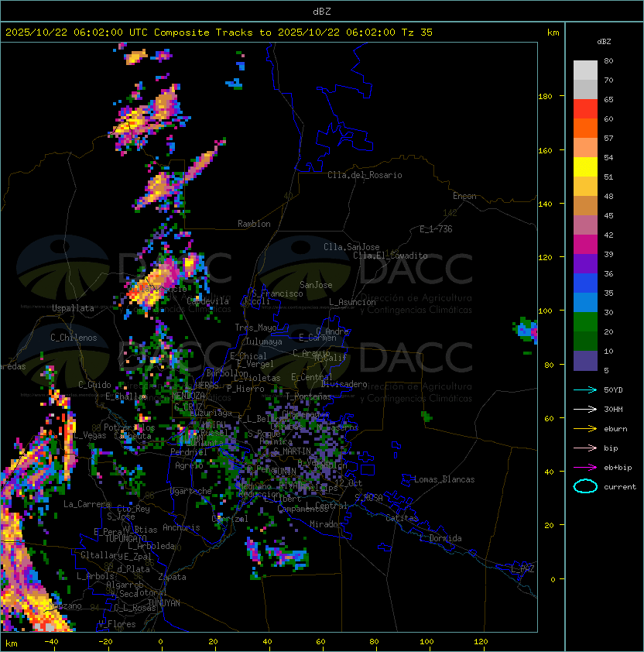Click the 'Catitas' place label

402,518
